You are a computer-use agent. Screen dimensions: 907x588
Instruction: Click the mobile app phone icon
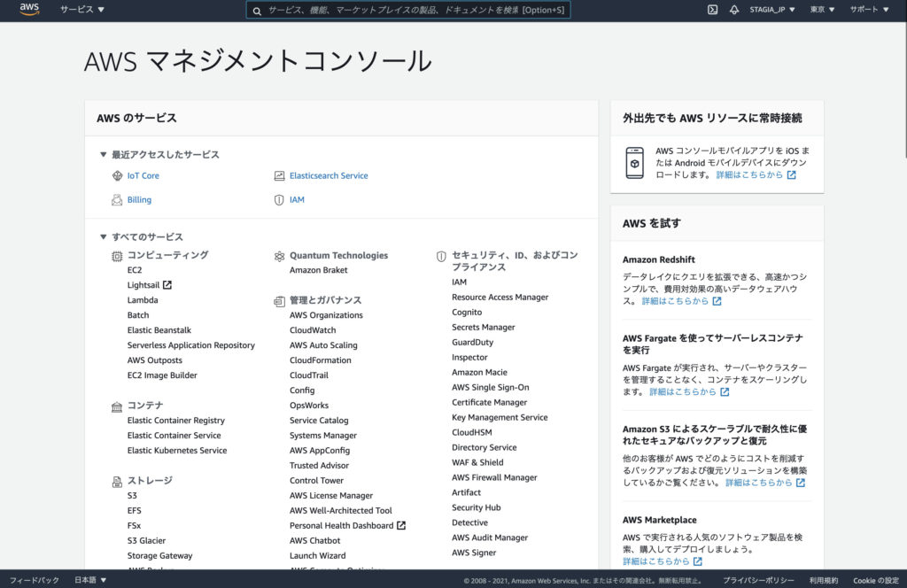tap(634, 164)
